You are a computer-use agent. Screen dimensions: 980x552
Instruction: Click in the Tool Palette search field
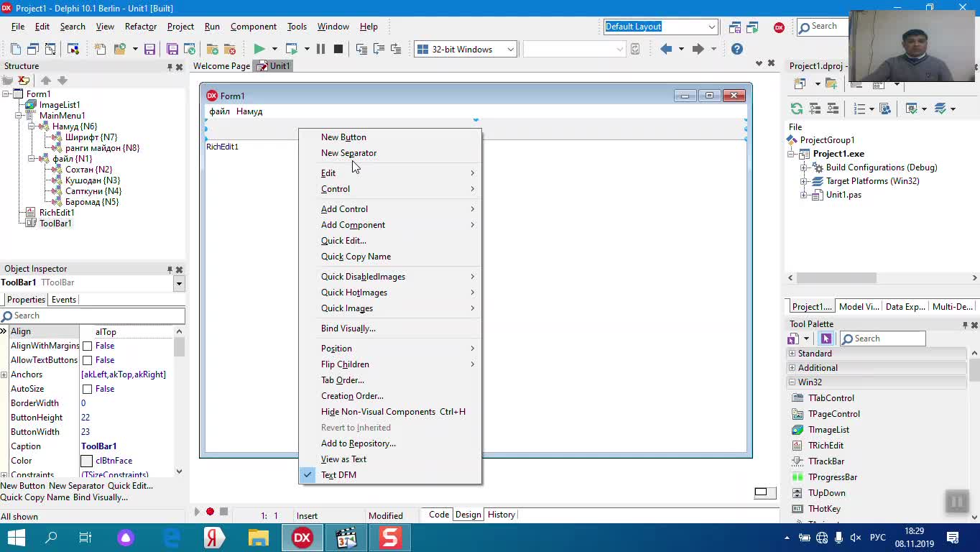(883, 339)
